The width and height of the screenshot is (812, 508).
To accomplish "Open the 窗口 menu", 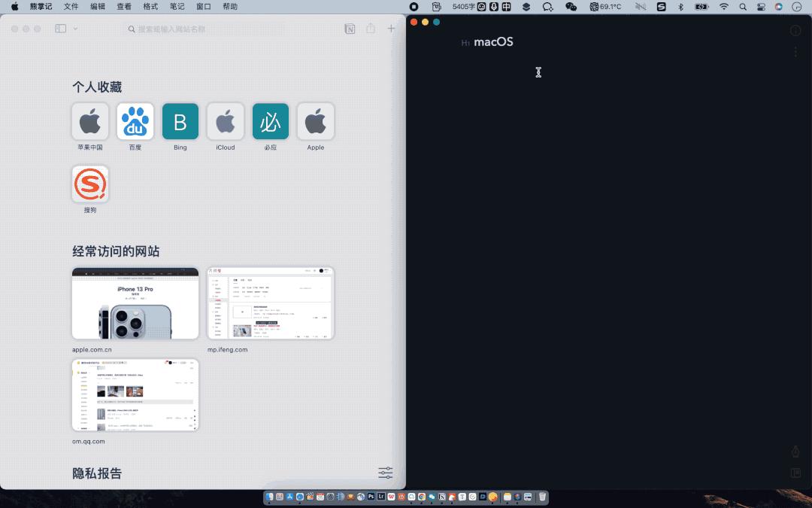I will (x=204, y=7).
